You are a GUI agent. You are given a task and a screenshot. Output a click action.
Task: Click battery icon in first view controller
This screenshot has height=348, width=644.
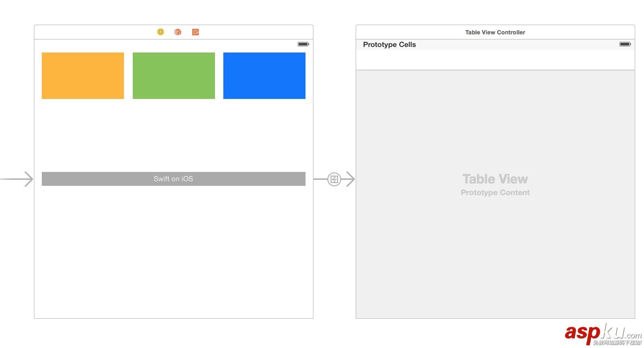coord(303,44)
